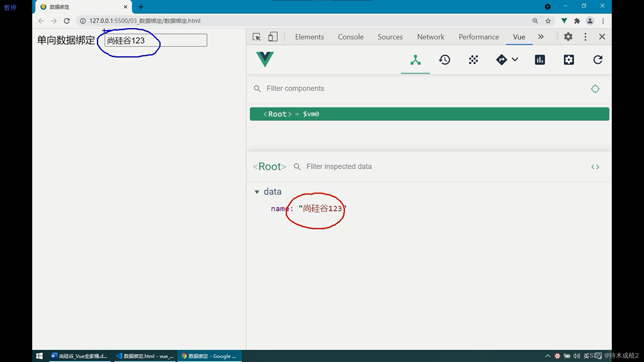Select the Vue devtools tab
This screenshot has height=362, width=644.
tap(519, 37)
